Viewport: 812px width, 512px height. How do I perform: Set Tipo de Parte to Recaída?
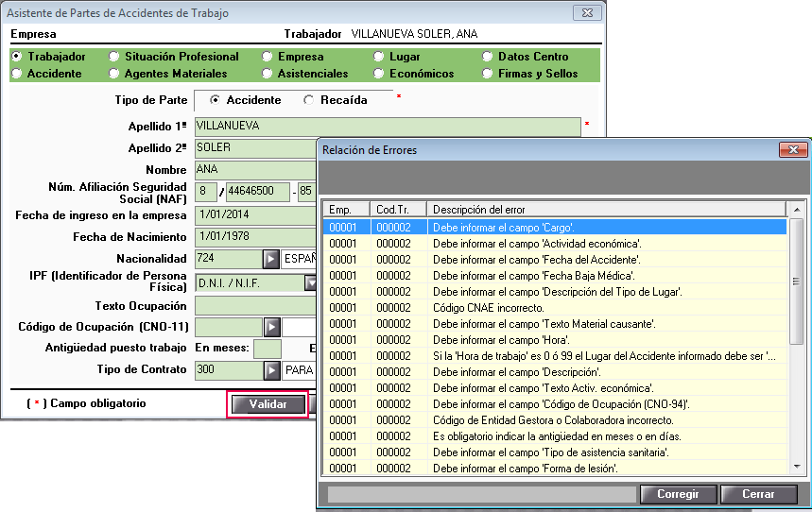tap(309, 100)
